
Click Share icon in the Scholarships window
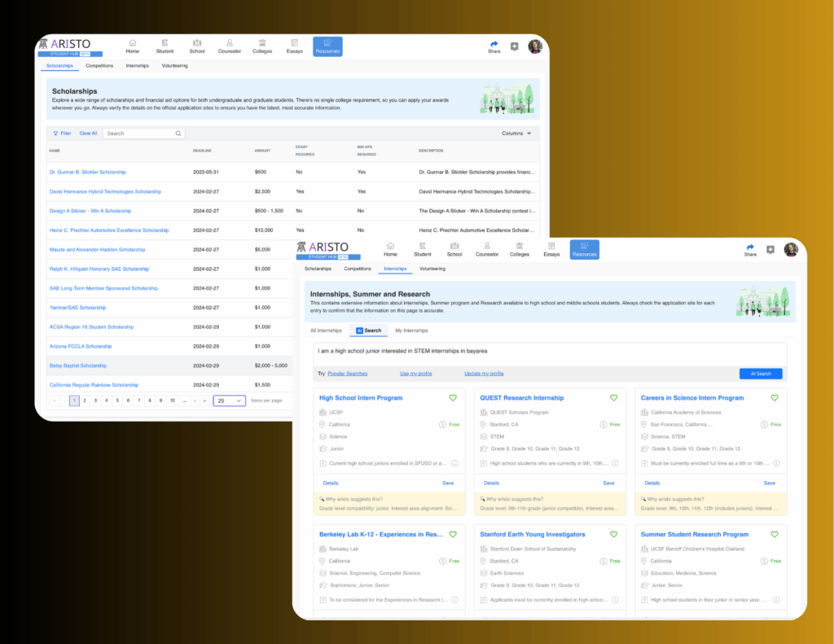tap(494, 43)
